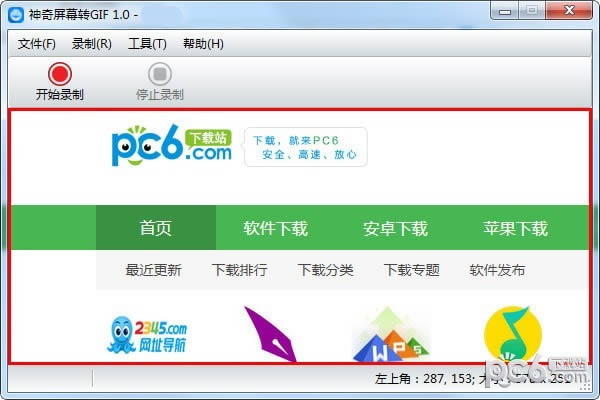
Task: Select the 首页 tab
Action: [156, 228]
